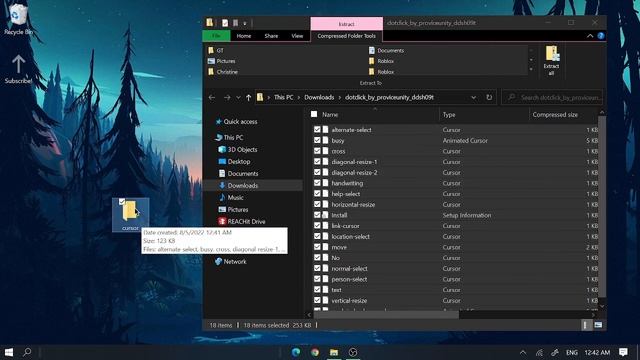Extract to Pictures destination in ribbon
This screenshot has height=360, width=640.
(x=222, y=61)
